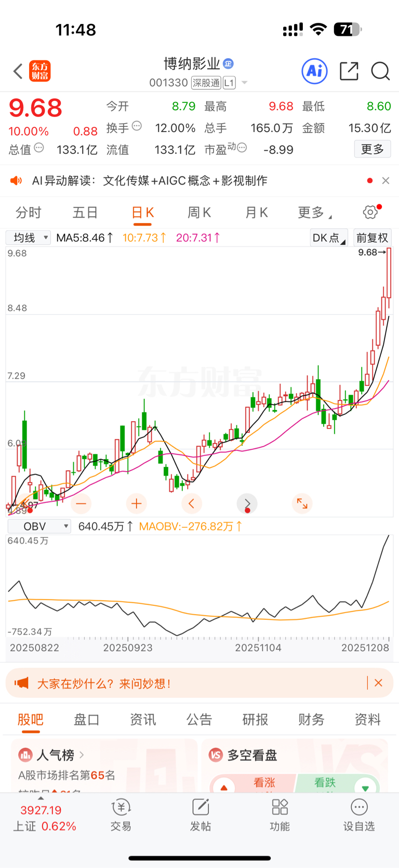Open the 前复权 adjustment option
This screenshot has height=868, width=399.
[x=372, y=238]
